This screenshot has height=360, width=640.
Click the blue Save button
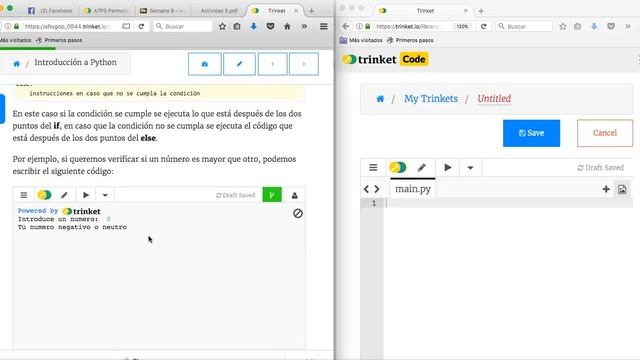531,133
